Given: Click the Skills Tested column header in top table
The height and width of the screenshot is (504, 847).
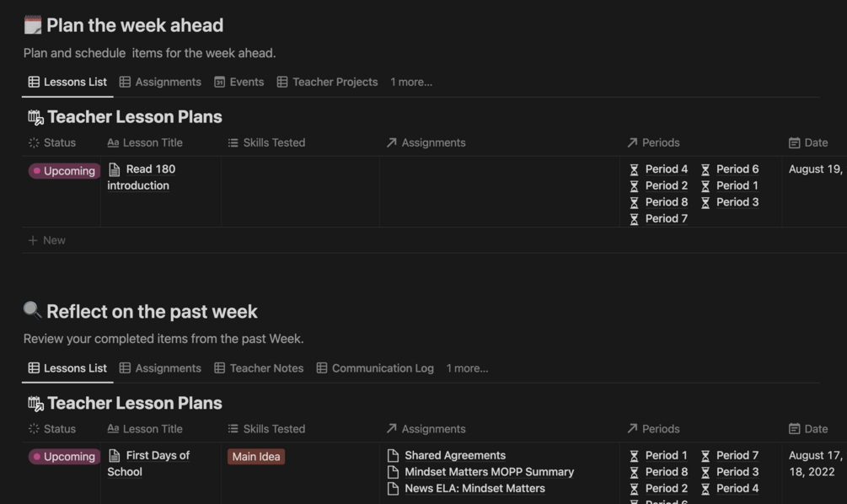Looking at the screenshot, I should point(266,143).
